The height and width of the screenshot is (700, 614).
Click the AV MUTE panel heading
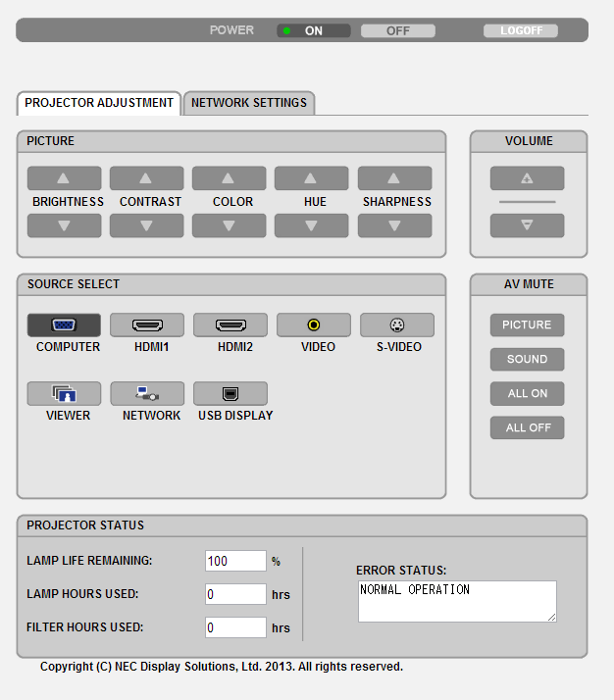pyautogui.click(x=529, y=284)
